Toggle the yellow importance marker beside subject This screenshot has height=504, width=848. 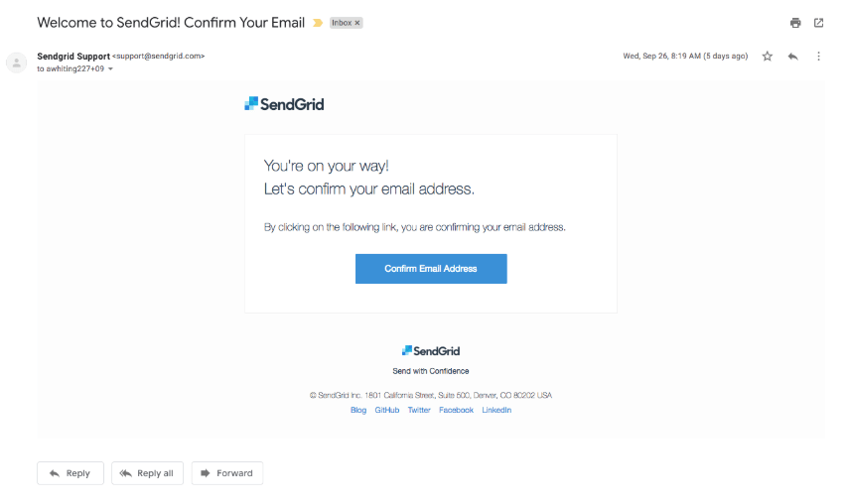click(x=318, y=23)
